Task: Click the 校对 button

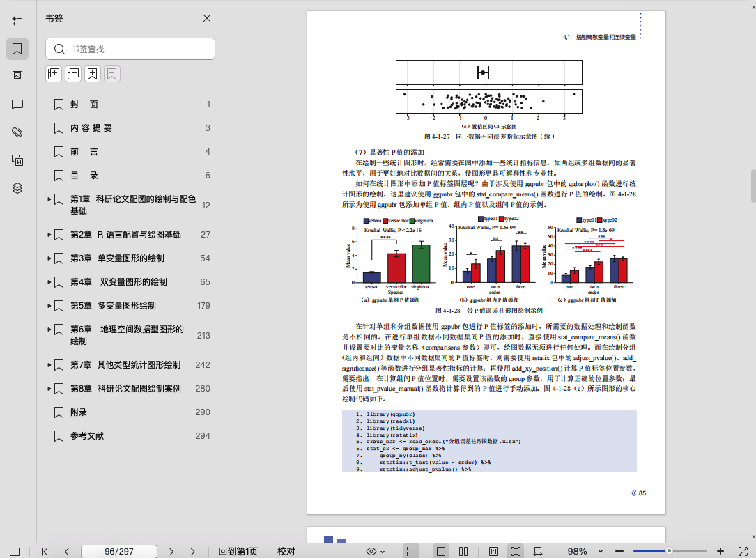Action: pos(286,551)
